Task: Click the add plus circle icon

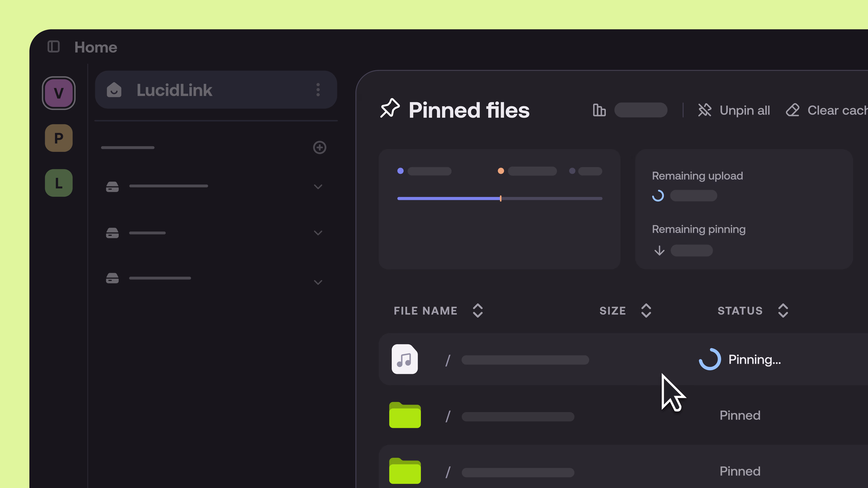Action: pos(319,148)
